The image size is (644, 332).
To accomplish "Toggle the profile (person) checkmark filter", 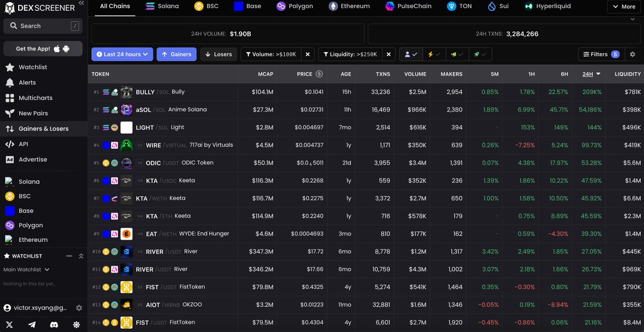I will click(411, 54).
